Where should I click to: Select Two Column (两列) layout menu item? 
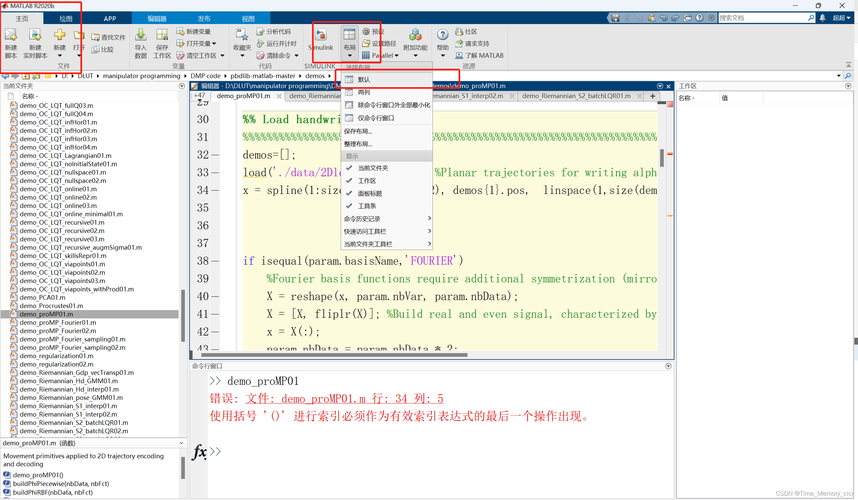click(x=387, y=92)
